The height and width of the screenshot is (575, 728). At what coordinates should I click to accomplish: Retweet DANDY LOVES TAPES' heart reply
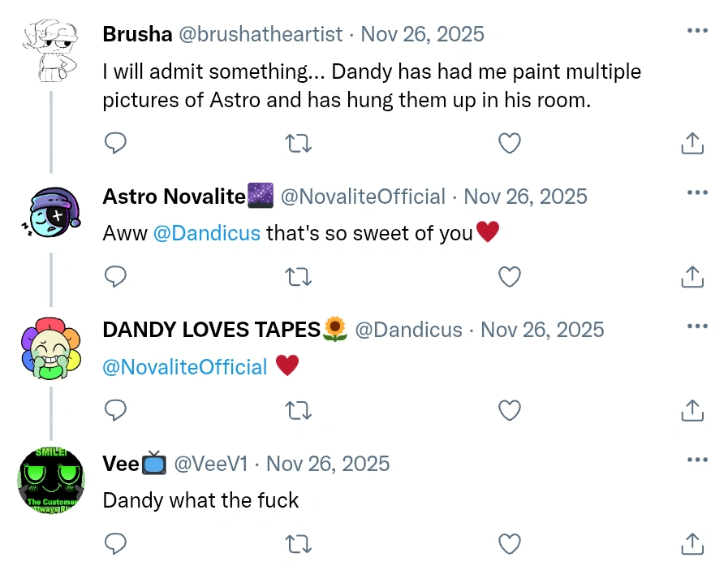pos(298,411)
